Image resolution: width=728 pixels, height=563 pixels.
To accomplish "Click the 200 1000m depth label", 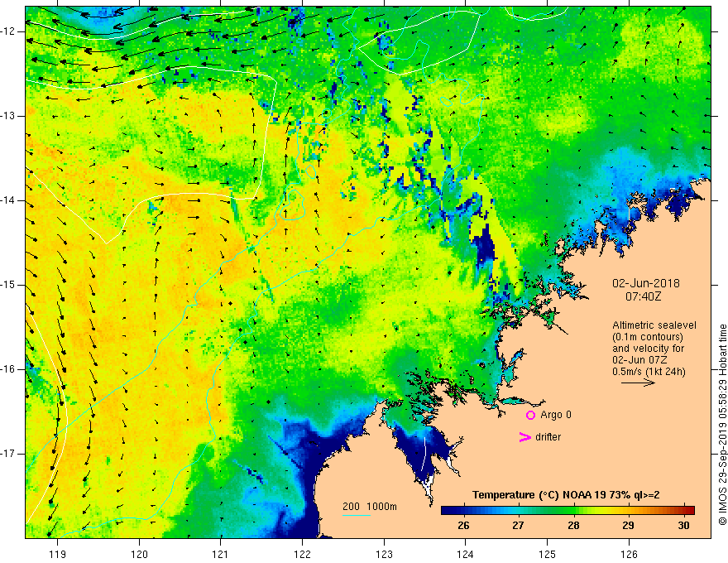I will 370,507.
